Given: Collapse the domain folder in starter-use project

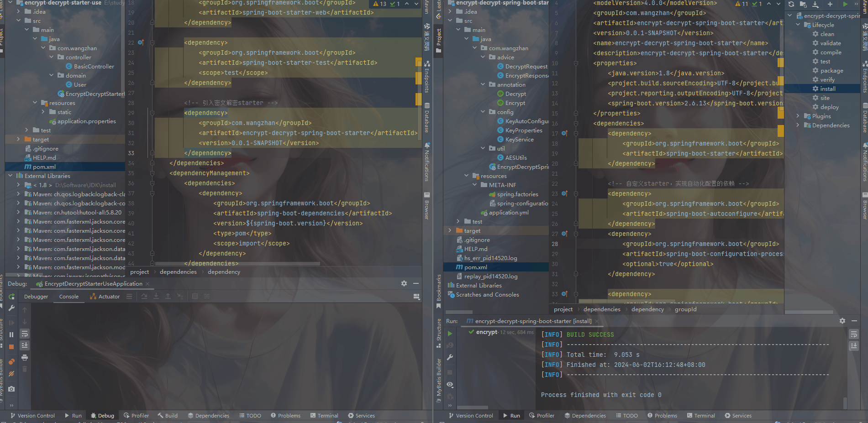Looking at the screenshot, I should point(52,75).
